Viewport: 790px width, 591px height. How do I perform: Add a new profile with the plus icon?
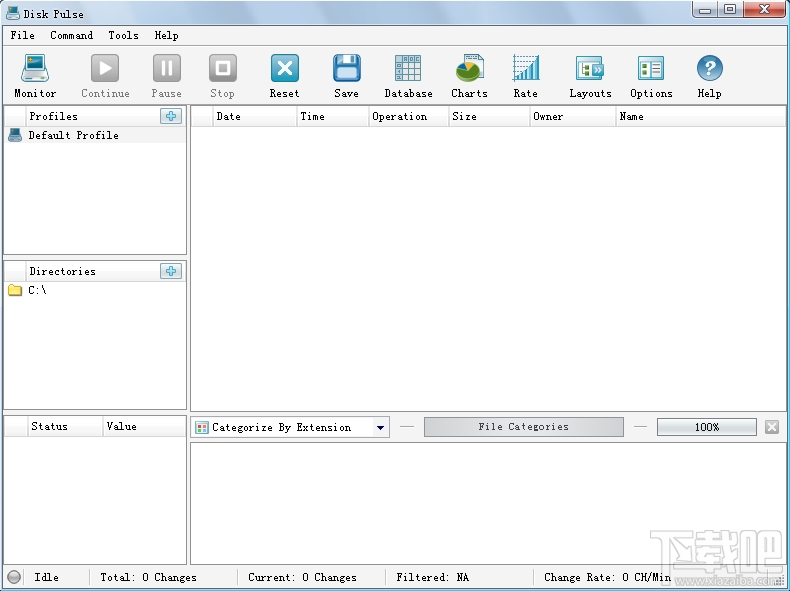171,116
